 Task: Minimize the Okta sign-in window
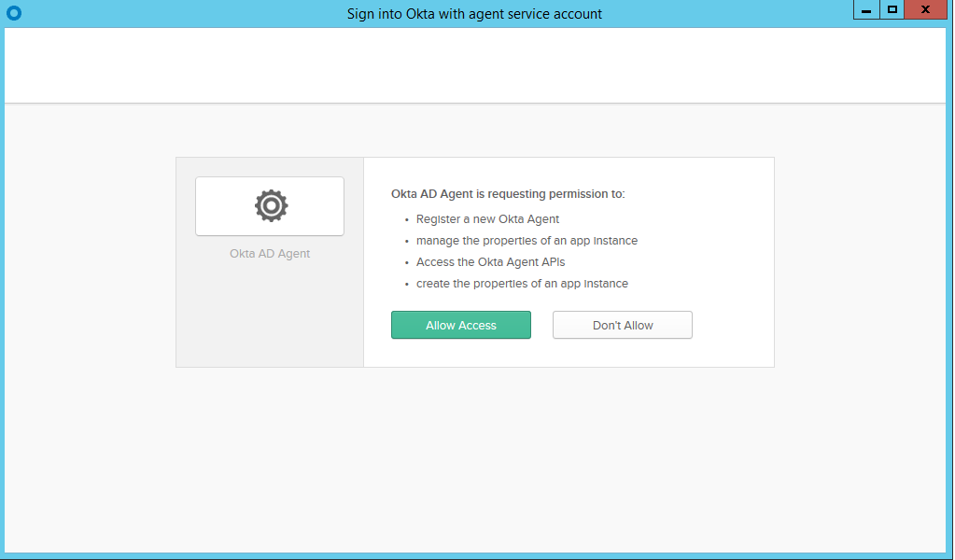tap(866, 9)
